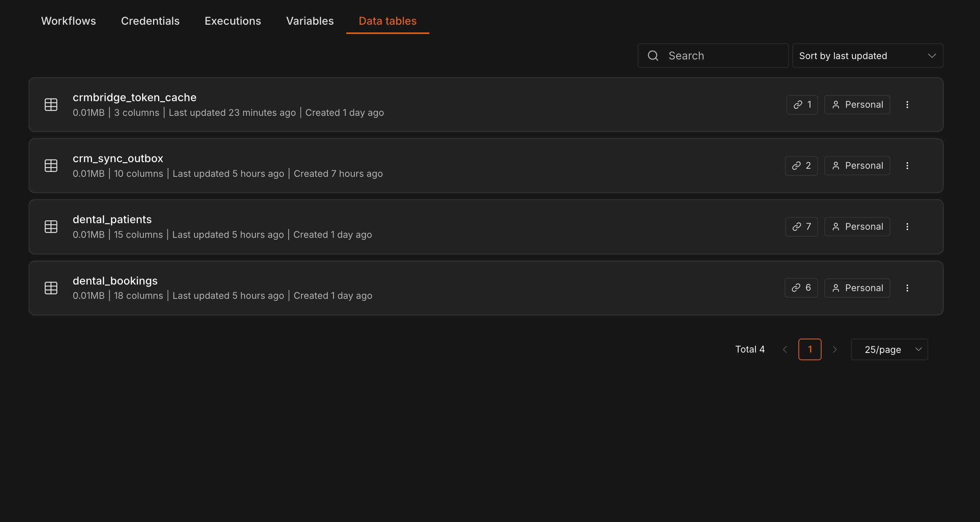Image resolution: width=980 pixels, height=522 pixels.
Task: Open the 25/page size dropdown
Action: tap(889, 349)
